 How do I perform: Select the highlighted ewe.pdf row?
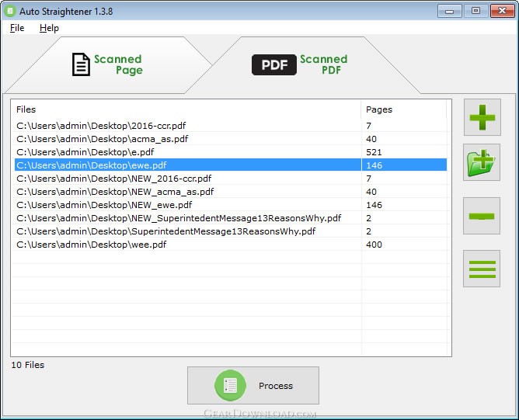pos(231,165)
